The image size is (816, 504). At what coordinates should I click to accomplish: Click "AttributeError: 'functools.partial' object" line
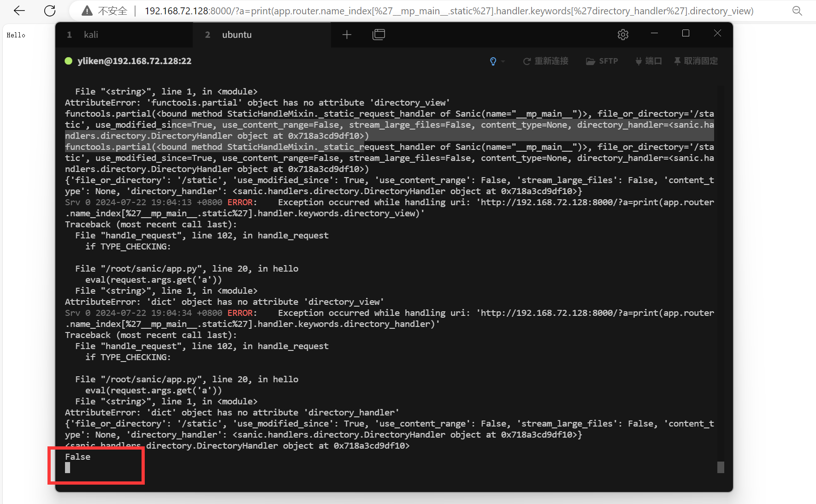click(x=258, y=102)
